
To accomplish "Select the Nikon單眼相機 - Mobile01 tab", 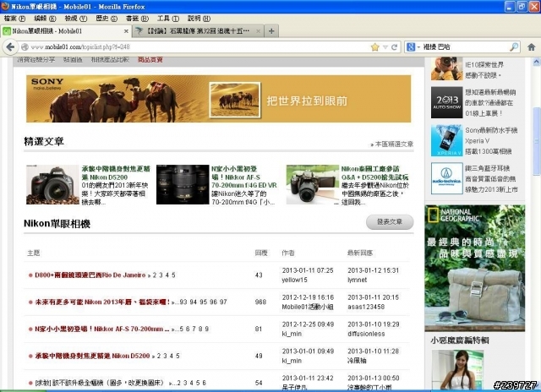I will coord(66,31).
